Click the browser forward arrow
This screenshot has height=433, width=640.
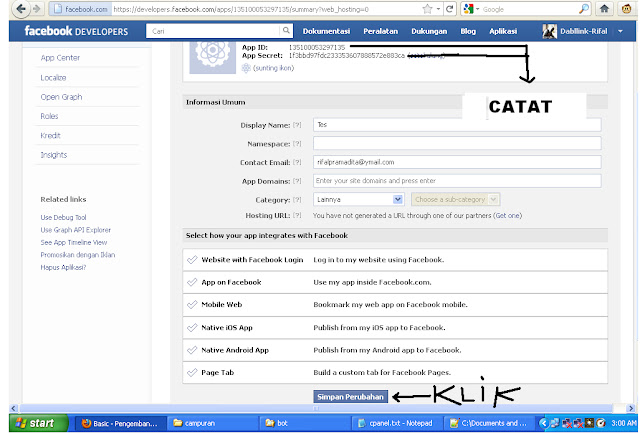pyautogui.click(x=37, y=9)
